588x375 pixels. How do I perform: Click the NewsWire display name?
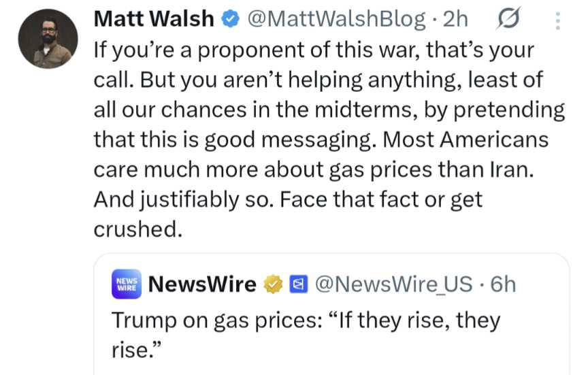(x=202, y=284)
